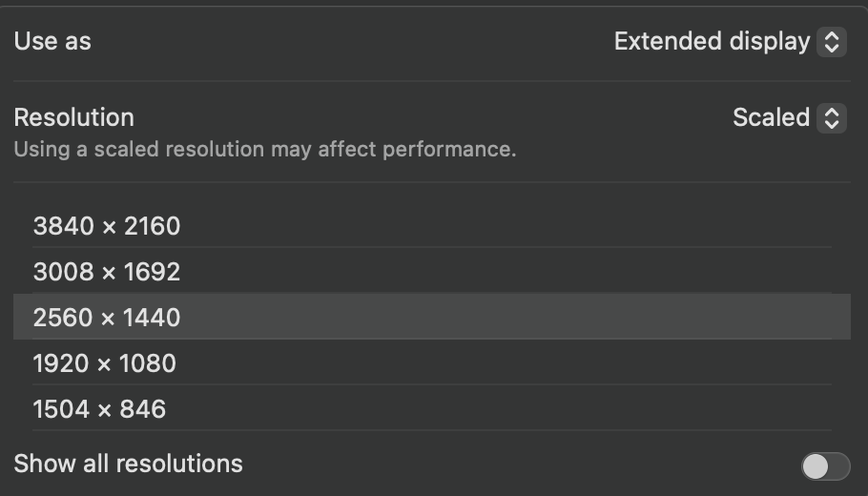Pick the 1920 × 1080 resolution
This screenshot has height=496, width=868.
(x=105, y=363)
